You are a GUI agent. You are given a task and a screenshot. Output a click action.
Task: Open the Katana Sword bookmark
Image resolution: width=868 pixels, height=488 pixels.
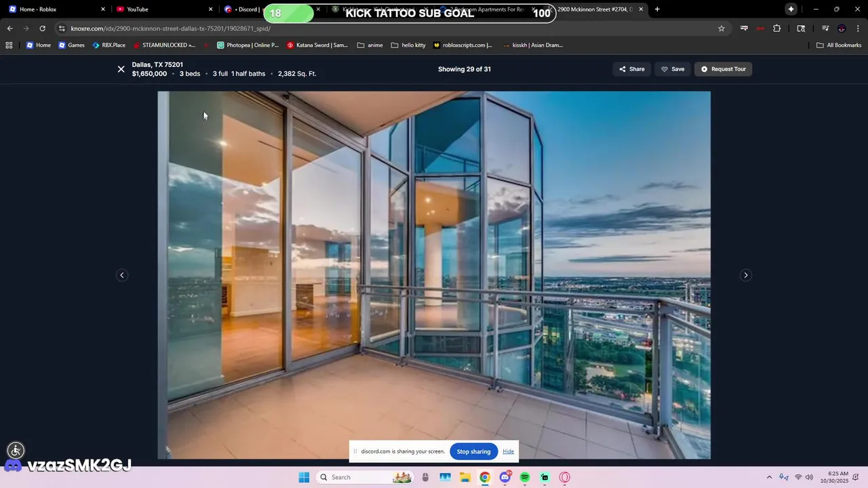(x=317, y=45)
